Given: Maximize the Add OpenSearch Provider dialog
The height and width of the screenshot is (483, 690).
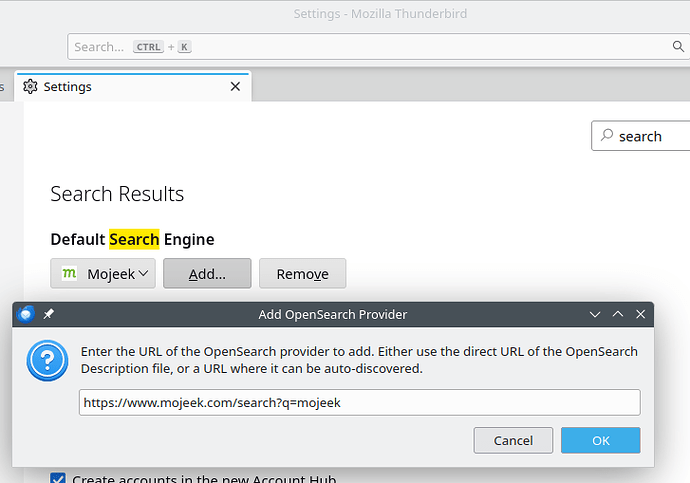Looking at the screenshot, I should point(618,314).
